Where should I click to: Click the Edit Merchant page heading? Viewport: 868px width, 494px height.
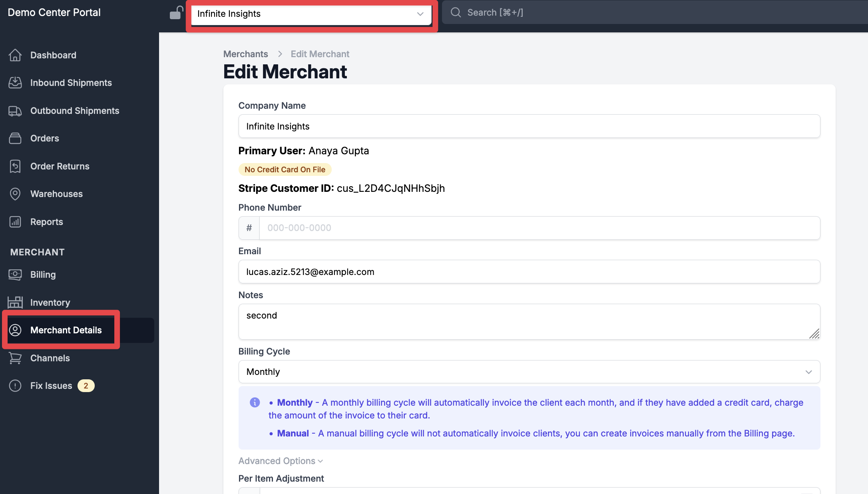[285, 72]
